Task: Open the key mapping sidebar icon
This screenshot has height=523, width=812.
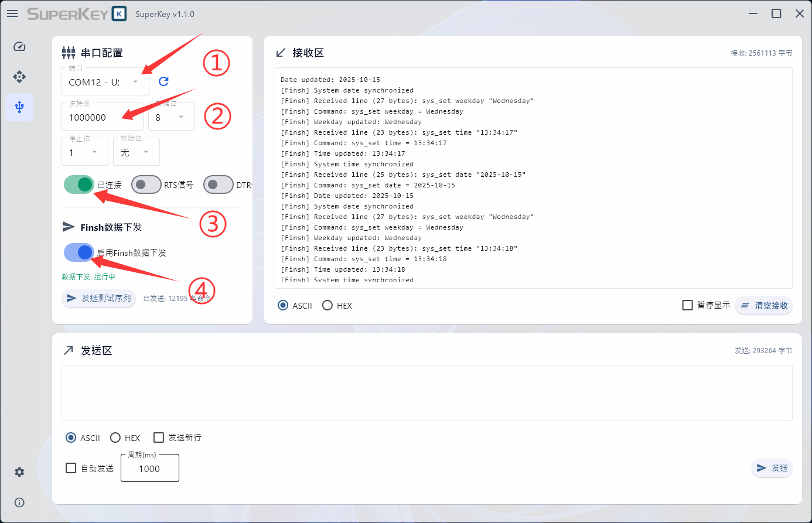Action: point(19,77)
